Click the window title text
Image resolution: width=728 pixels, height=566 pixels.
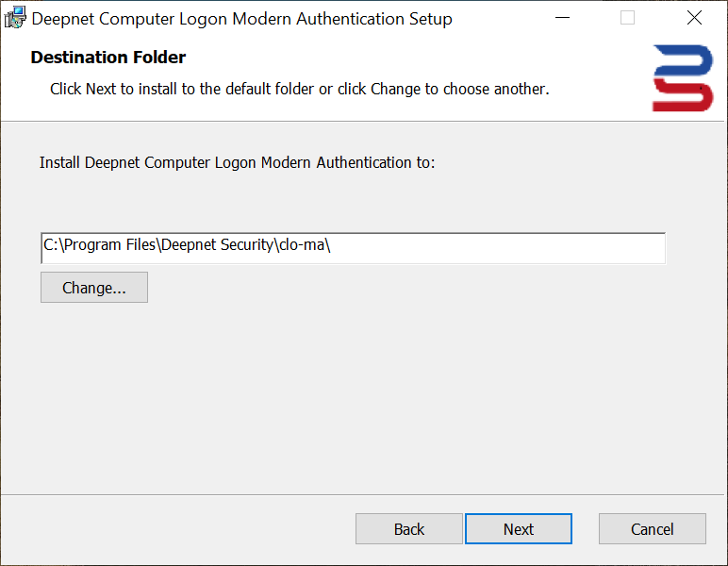[x=242, y=19]
